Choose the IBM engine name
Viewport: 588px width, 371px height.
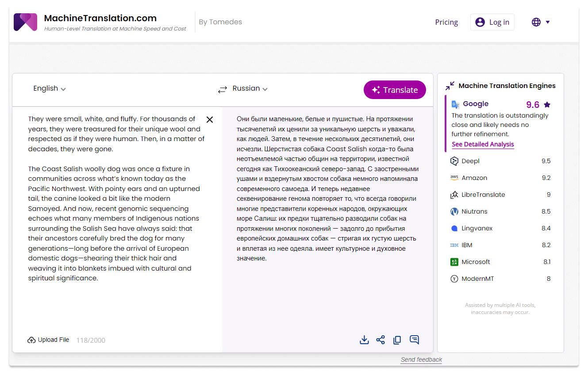[x=467, y=245]
